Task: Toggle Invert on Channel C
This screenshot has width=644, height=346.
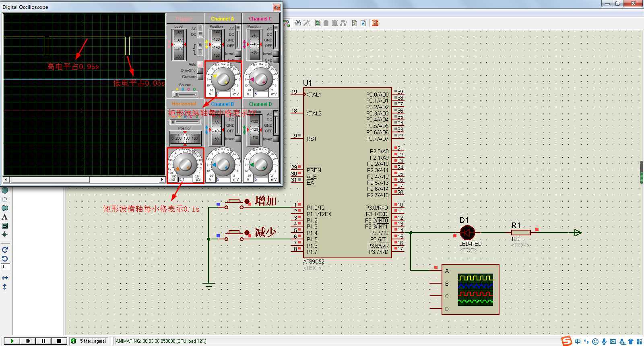Action: (276, 54)
